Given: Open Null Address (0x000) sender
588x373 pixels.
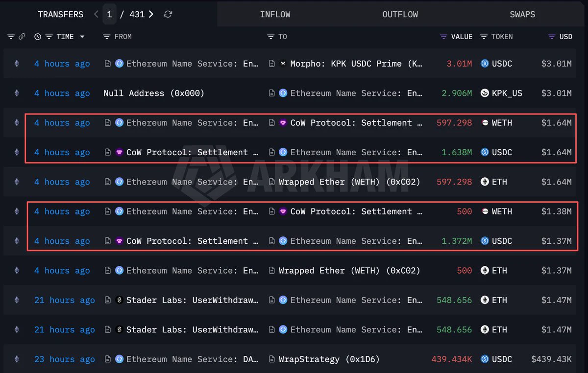Looking at the screenshot, I should click(x=154, y=93).
